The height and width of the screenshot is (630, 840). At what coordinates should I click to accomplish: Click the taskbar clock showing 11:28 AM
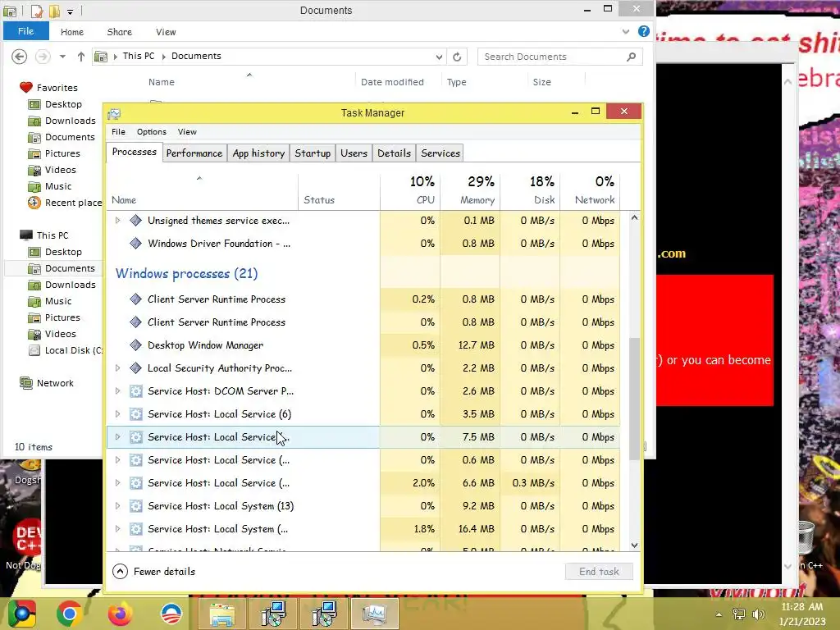pyautogui.click(x=802, y=614)
